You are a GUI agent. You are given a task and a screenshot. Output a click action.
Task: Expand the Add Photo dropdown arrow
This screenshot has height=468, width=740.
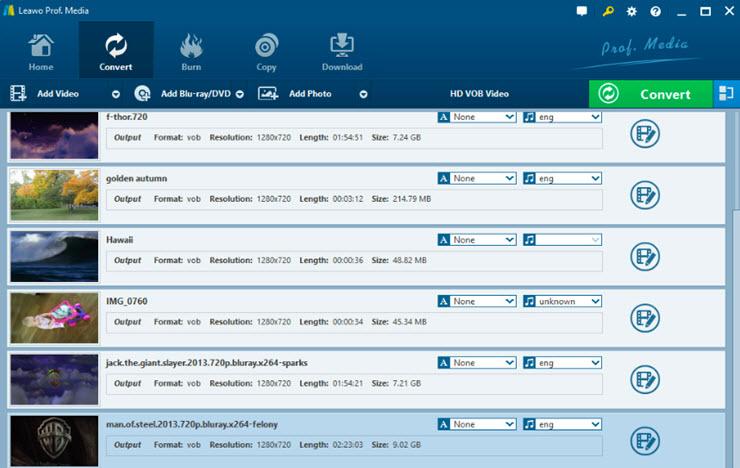(x=363, y=94)
